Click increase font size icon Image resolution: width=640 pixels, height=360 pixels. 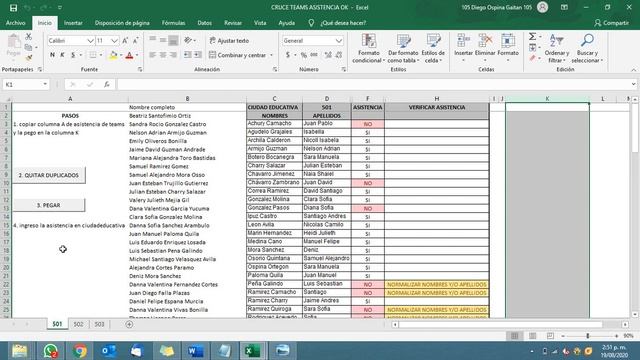pos(125,40)
